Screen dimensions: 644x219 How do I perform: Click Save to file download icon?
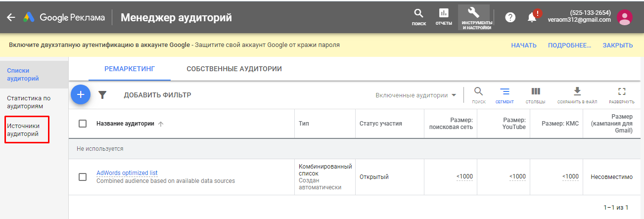[577, 95]
